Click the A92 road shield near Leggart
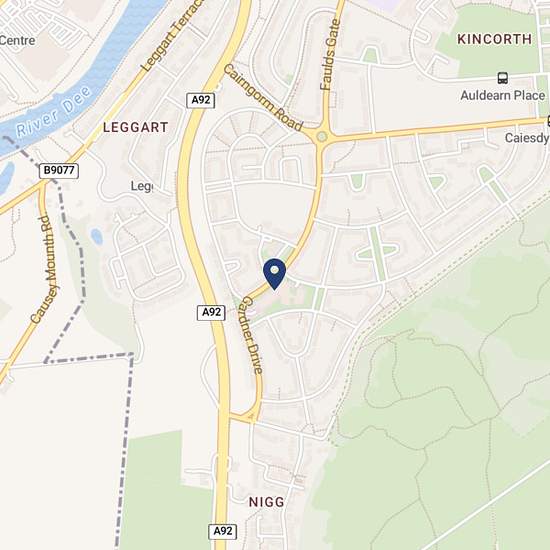 [201, 100]
